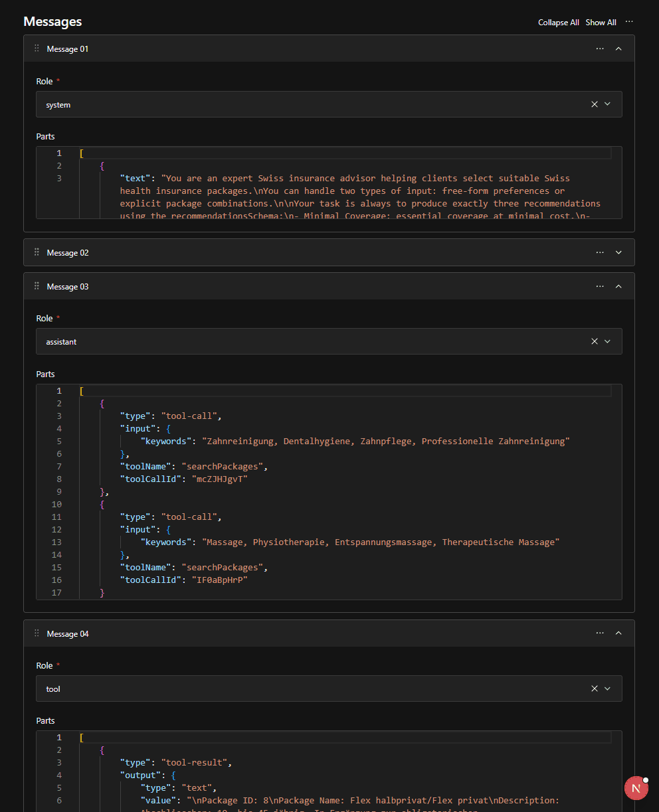Click the drag handle on Message 02
Image resolution: width=659 pixels, height=812 pixels.
click(x=35, y=252)
